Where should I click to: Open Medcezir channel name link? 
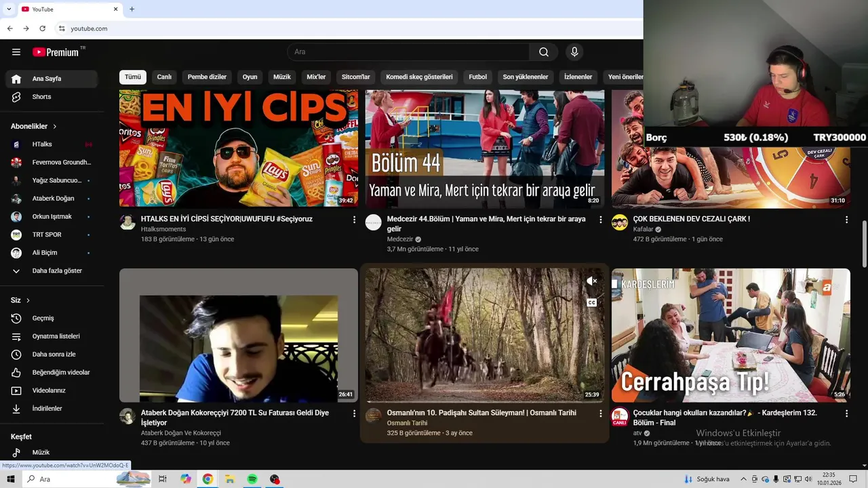pos(400,239)
